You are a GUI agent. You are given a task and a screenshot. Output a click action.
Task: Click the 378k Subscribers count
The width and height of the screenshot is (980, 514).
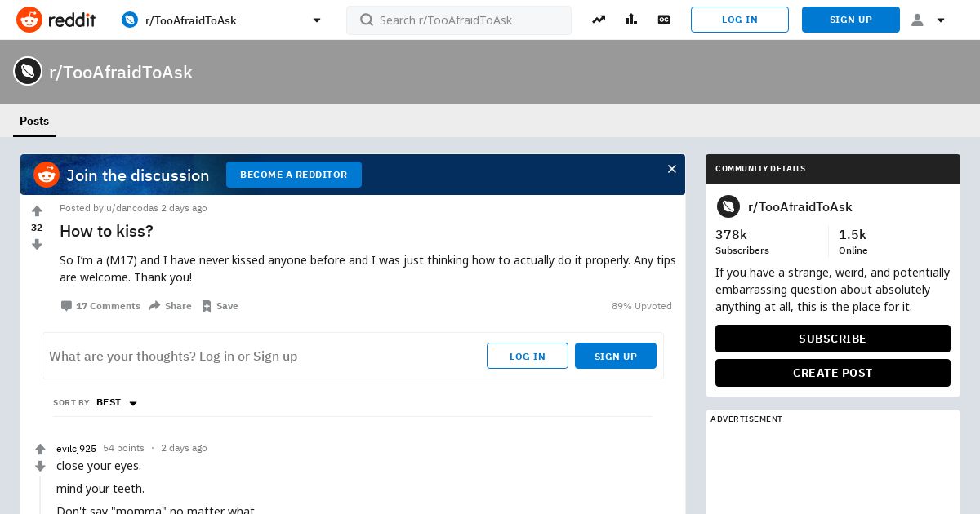click(742, 241)
